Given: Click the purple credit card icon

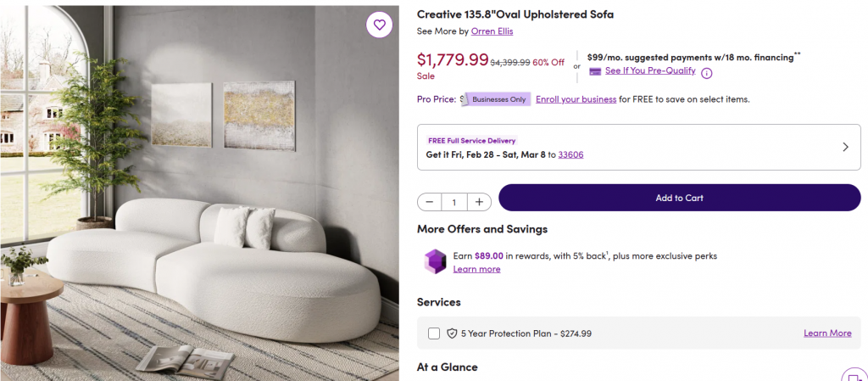Looking at the screenshot, I should 595,71.
